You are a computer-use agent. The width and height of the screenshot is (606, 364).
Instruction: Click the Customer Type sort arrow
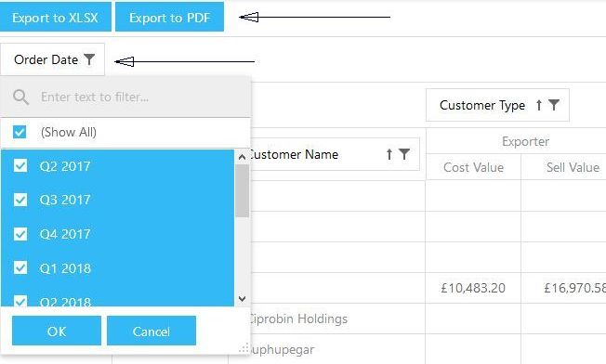539,105
